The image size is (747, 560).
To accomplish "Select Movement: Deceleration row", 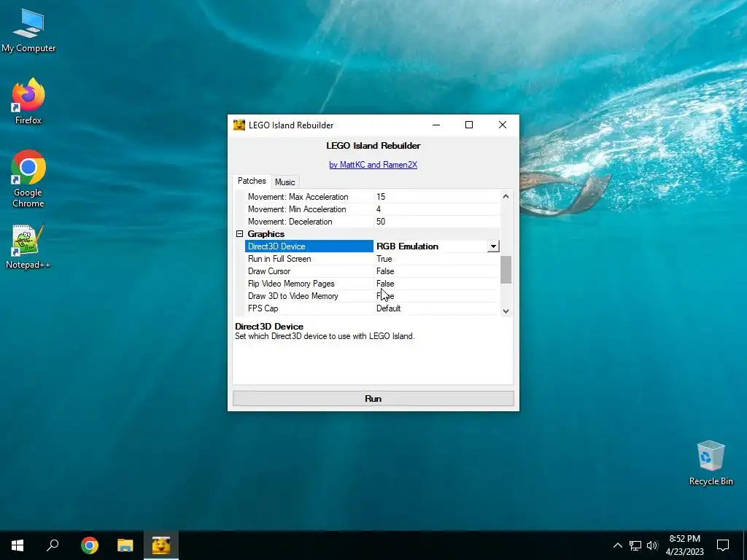I will click(372, 222).
